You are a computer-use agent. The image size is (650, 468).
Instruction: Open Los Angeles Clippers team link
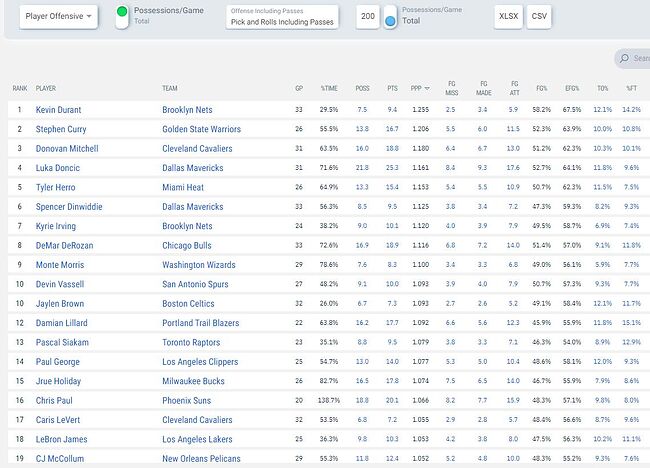[x=200, y=362]
